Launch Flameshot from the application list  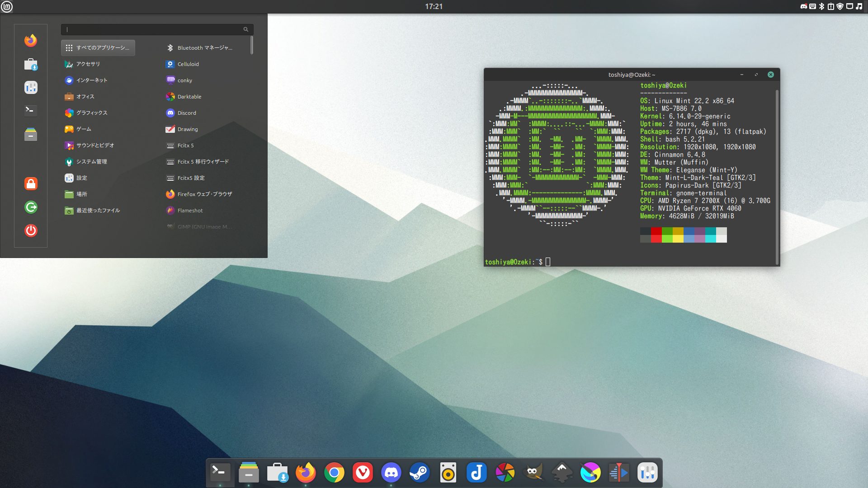click(190, 211)
